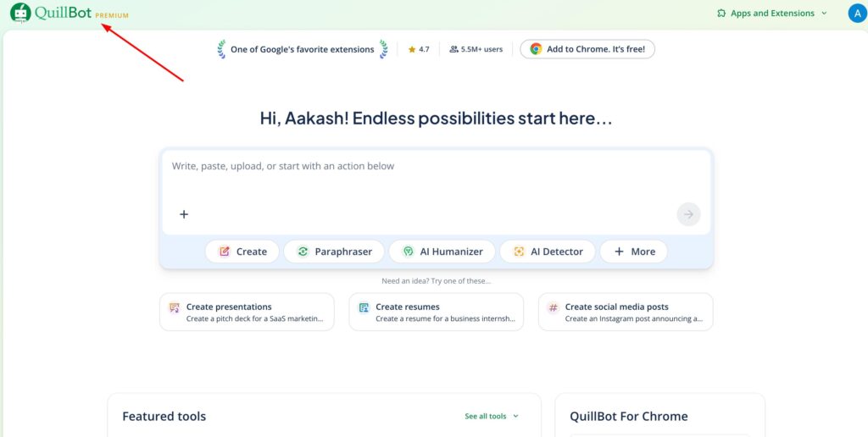The height and width of the screenshot is (437, 868).
Task: Choose the AI Detector action
Action: tap(547, 252)
